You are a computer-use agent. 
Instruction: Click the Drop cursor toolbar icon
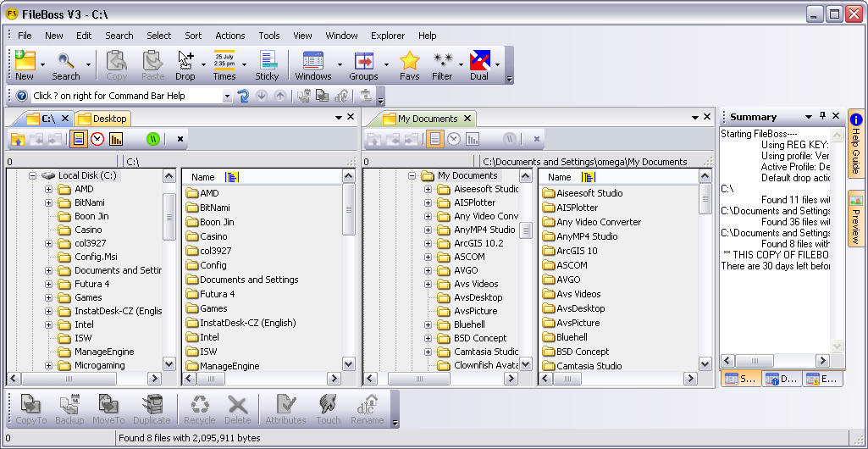[185, 60]
